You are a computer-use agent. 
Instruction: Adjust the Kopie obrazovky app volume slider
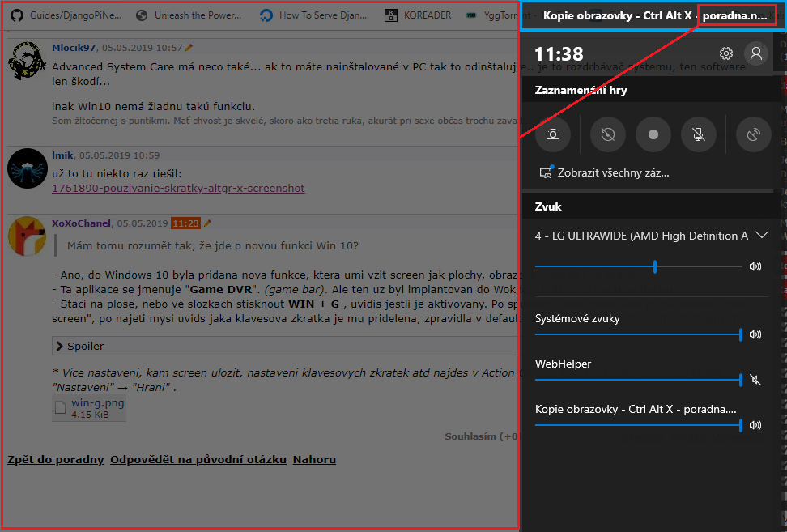639,426
